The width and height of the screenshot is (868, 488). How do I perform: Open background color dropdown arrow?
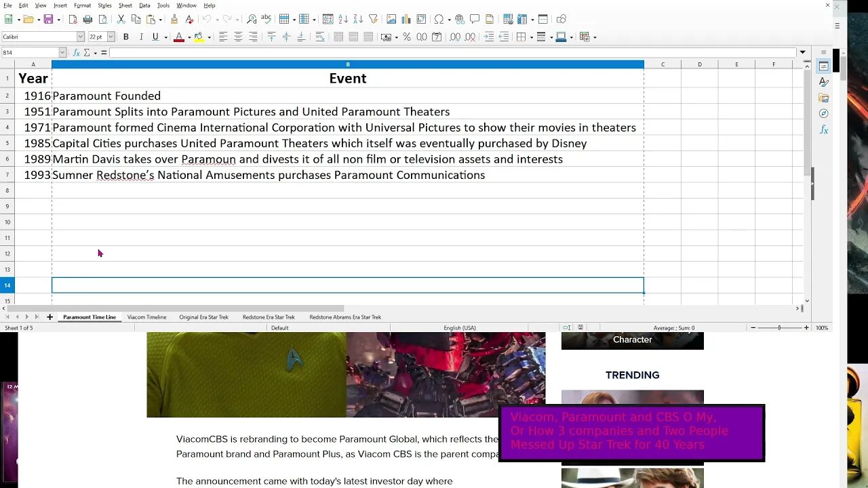pyautogui.click(x=209, y=37)
